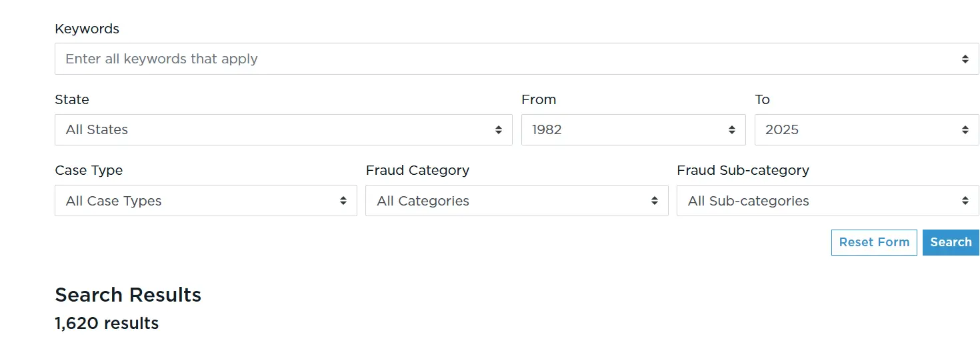Screen dimensions: 980x351
Task: Click the 1,620 results count text
Action: tap(107, 324)
